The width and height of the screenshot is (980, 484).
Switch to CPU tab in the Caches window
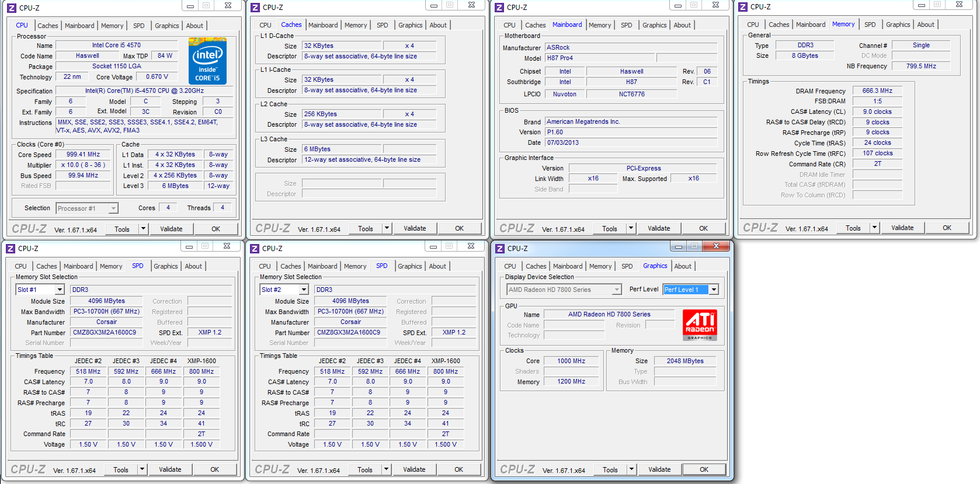(265, 25)
